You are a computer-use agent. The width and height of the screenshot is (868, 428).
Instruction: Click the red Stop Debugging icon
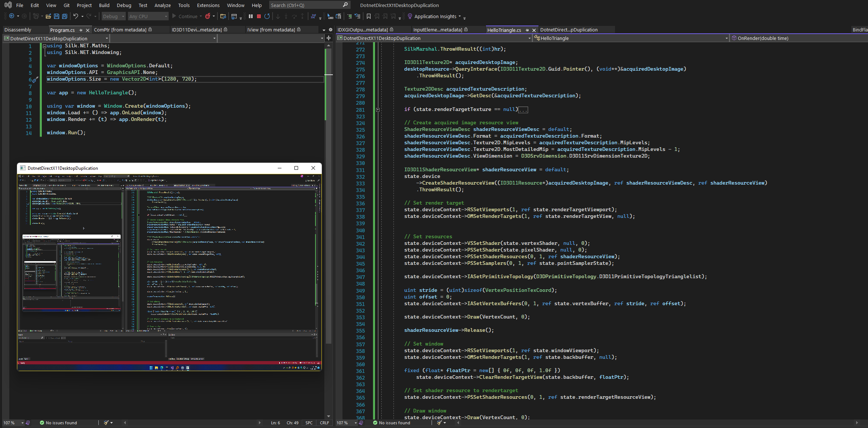(x=259, y=16)
